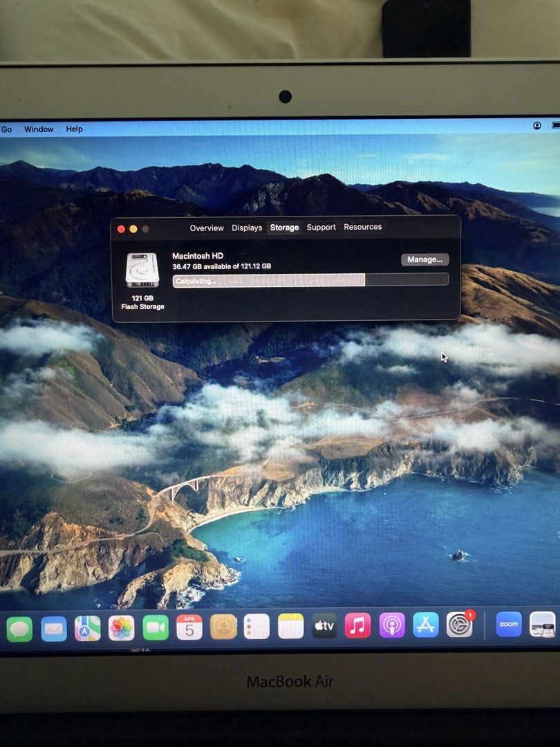
Task: Open the App Store in the Dock
Action: tap(426, 625)
